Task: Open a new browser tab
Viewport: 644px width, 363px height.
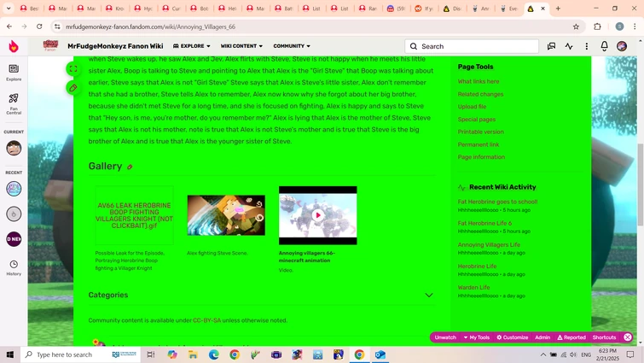Action: click(x=558, y=9)
